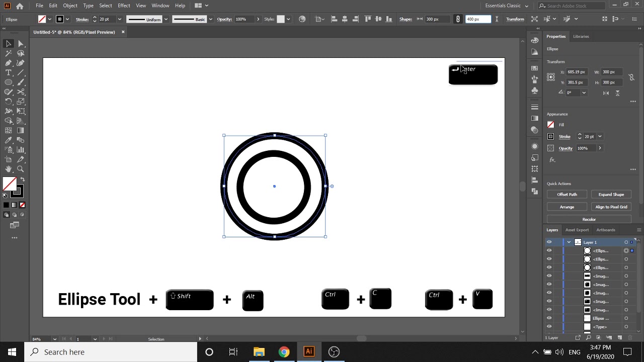Swap fill and stroke colors
Screen dimensions: 644x362
pyautogui.click(x=22, y=179)
